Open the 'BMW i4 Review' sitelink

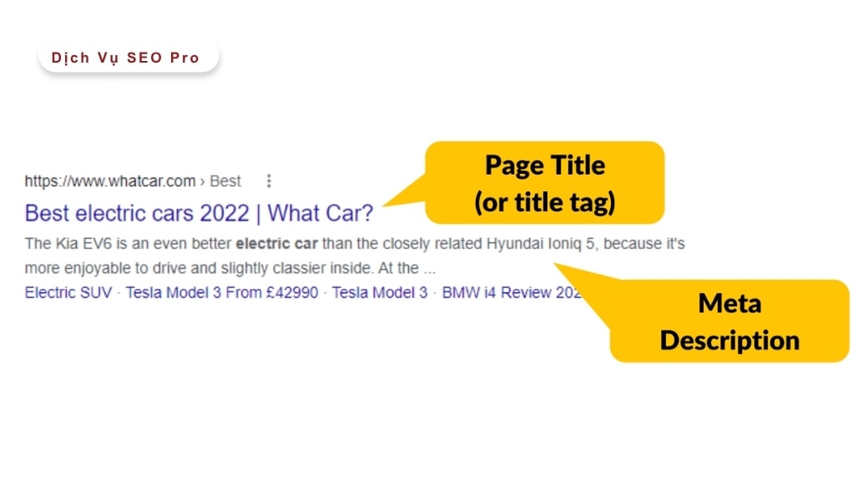511,292
